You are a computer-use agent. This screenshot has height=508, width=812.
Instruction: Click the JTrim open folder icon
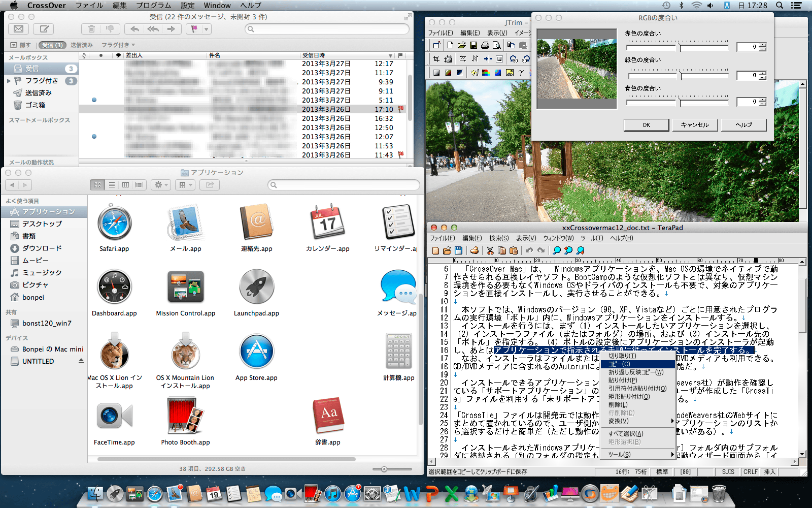461,45
